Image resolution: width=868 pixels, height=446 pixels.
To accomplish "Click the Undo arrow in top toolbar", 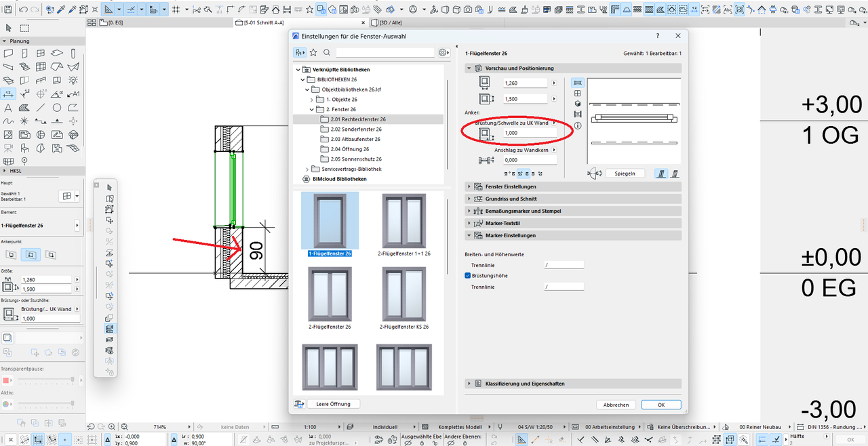I will (23, 9).
